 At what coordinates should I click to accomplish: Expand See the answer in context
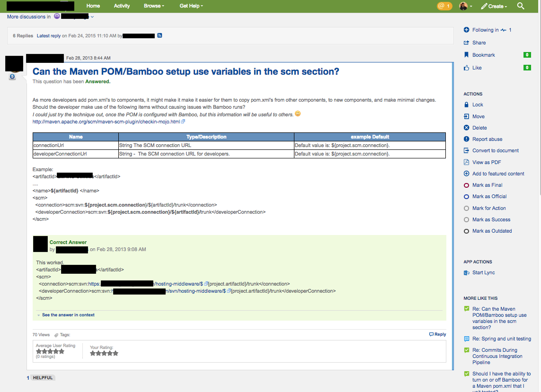[68, 315]
